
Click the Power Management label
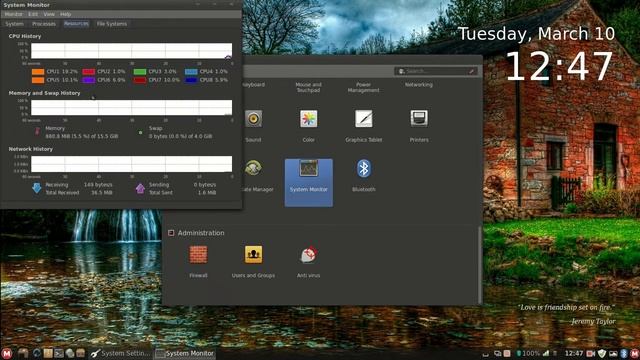(x=364, y=87)
